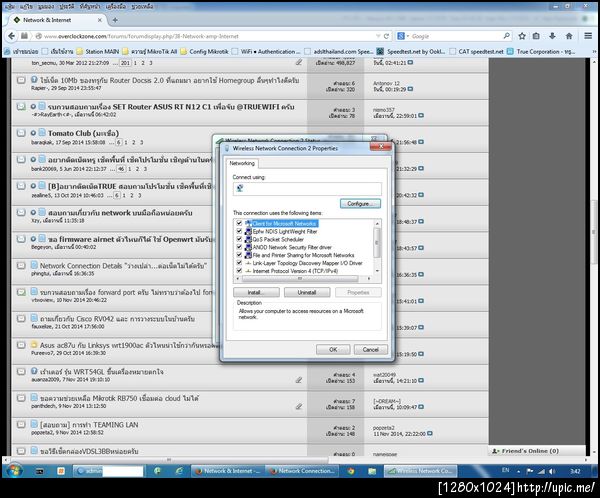
Task: Open Windows Start orb
Action: click(x=15, y=471)
